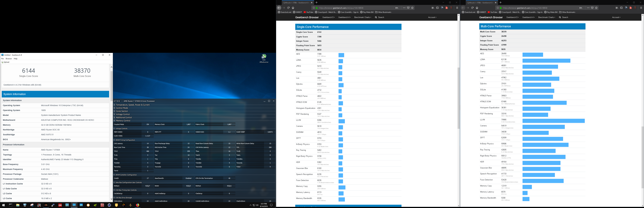Click Upload in Geekbench 4 app
Screen dimensions: 644x208
[x=5, y=62]
